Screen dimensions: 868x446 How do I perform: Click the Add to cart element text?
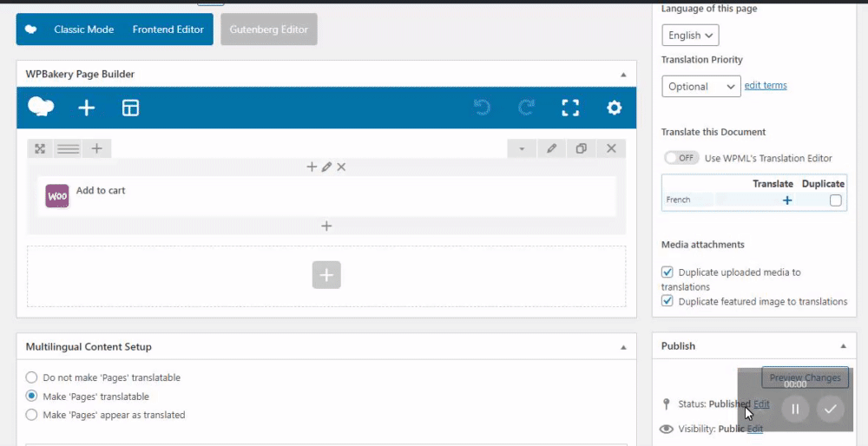(101, 190)
